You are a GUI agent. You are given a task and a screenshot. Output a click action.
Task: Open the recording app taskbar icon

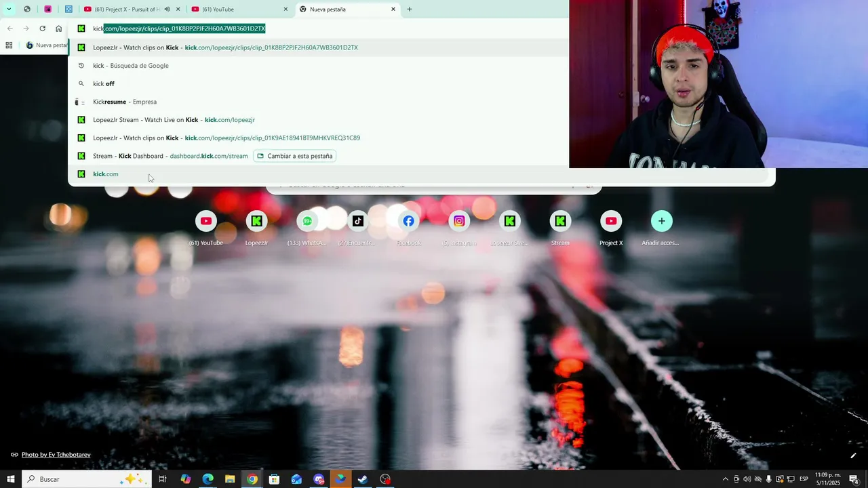385,479
